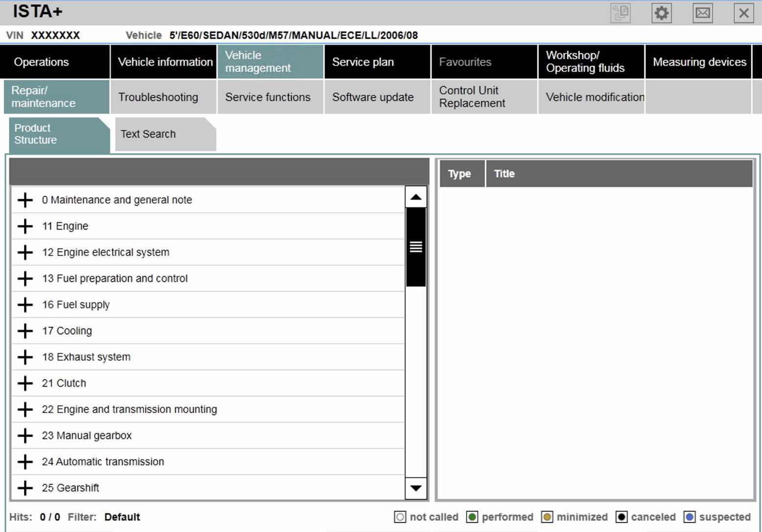This screenshot has width=762, height=532.
Task: Expand the 18 Exhaust system node
Action: [x=25, y=357]
